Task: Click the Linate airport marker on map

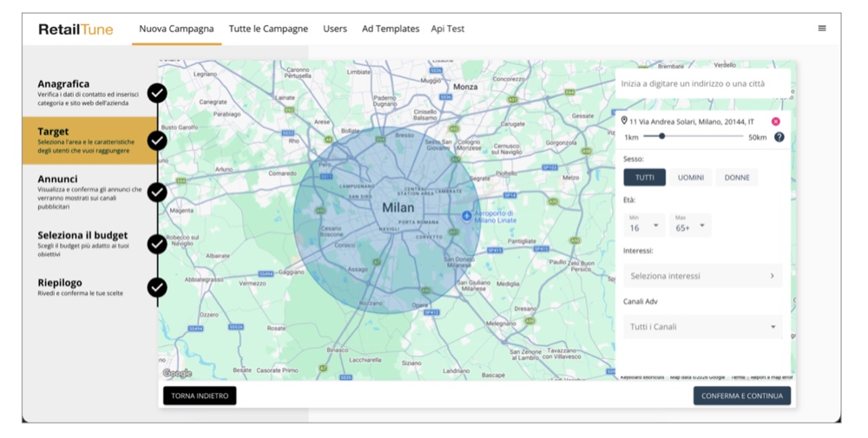Action: pyautogui.click(x=467, y=216)
